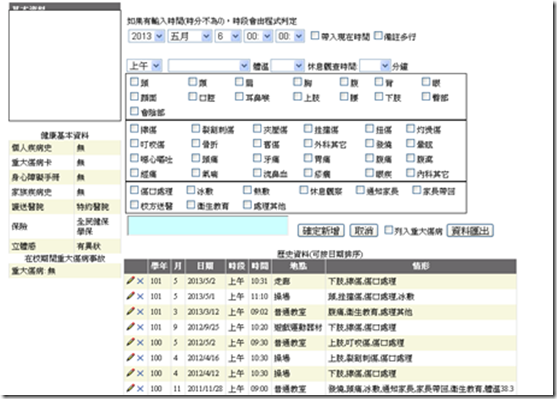
Task: Click the 取消 button
Action: 364,231
